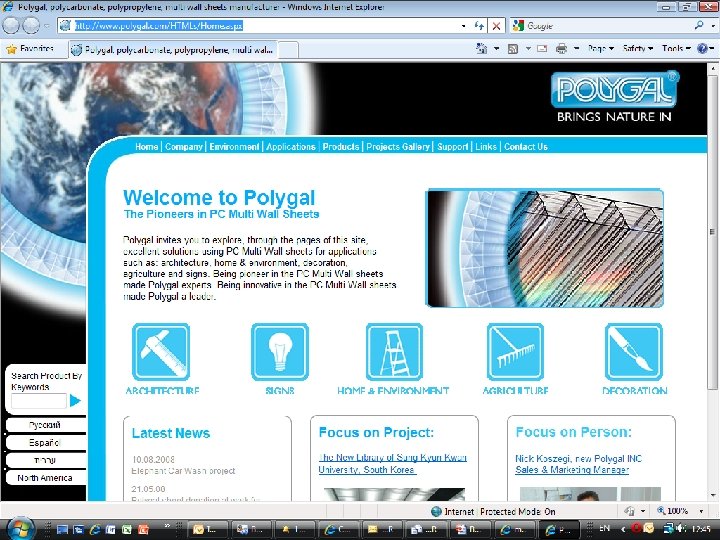Open the Projects Gallery nav item
720x540 pixels.
pyautogui.click(x=398, y=146)
